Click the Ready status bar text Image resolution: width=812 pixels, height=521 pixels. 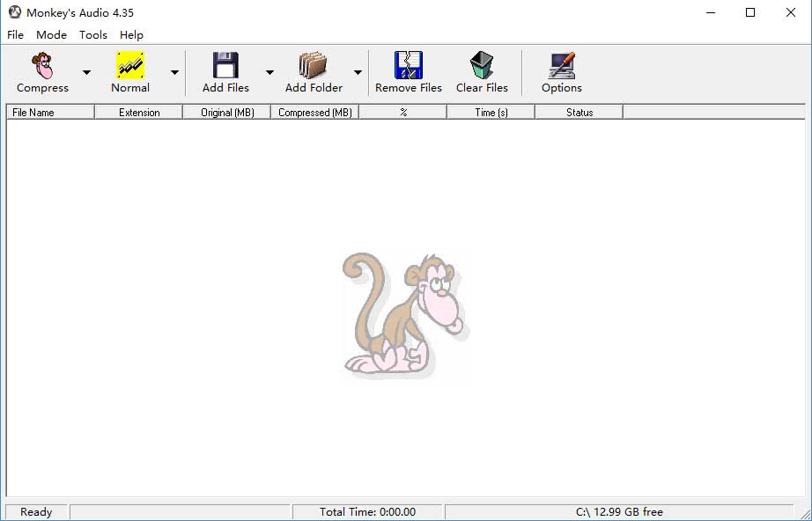[x=36, y=511]
